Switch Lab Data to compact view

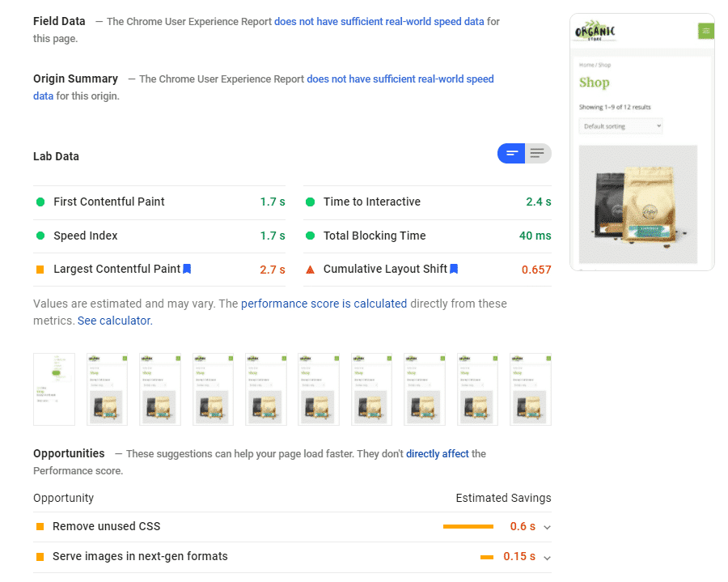[x=511, y=154]
